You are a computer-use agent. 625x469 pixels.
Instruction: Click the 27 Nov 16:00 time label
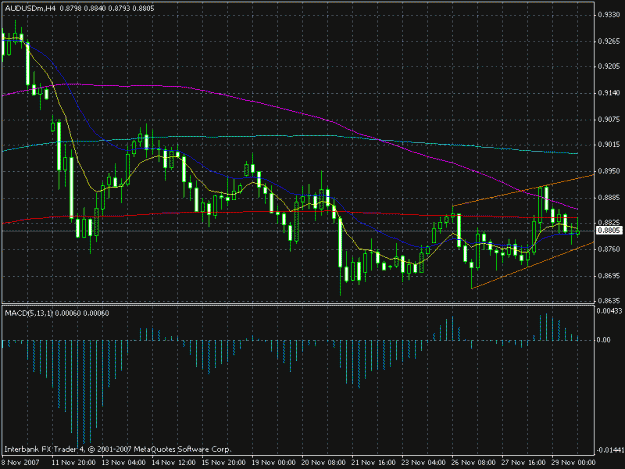(x=523, y=462)
